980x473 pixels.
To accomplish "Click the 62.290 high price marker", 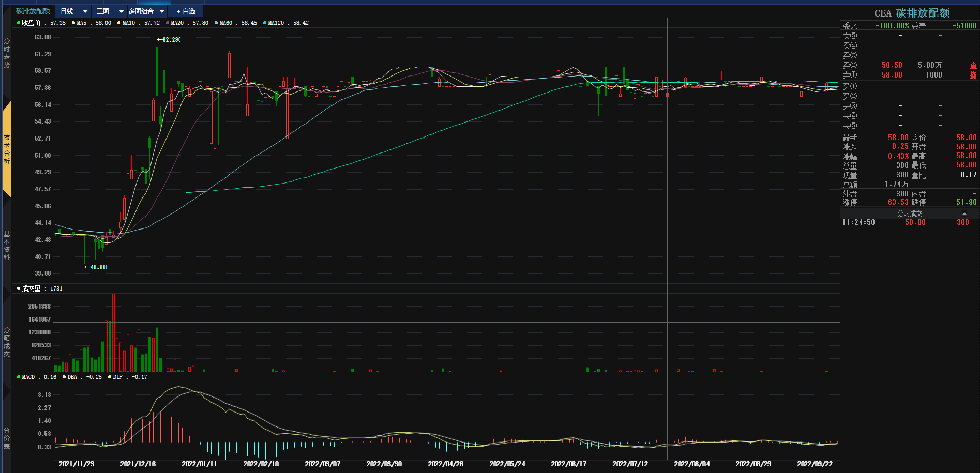I will [x=169, y=40].
